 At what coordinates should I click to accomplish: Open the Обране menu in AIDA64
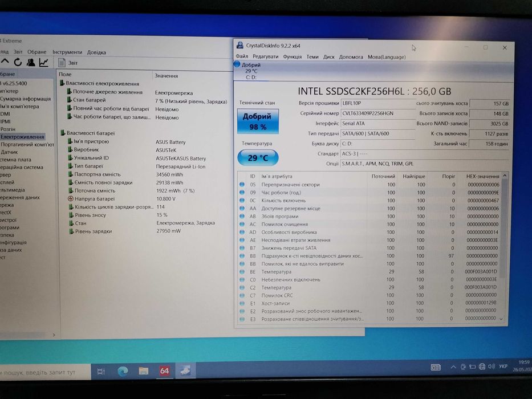pos(36,52)
